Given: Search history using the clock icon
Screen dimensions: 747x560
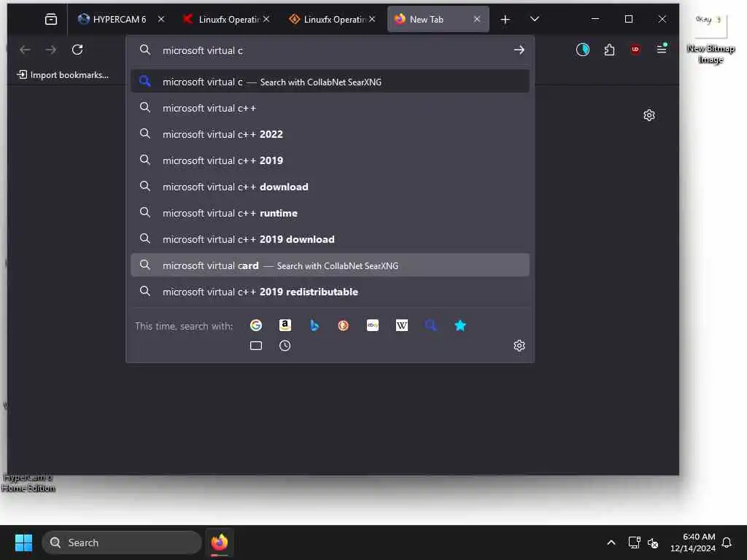Looking at the screenshot, I should (x=285, y=346).
